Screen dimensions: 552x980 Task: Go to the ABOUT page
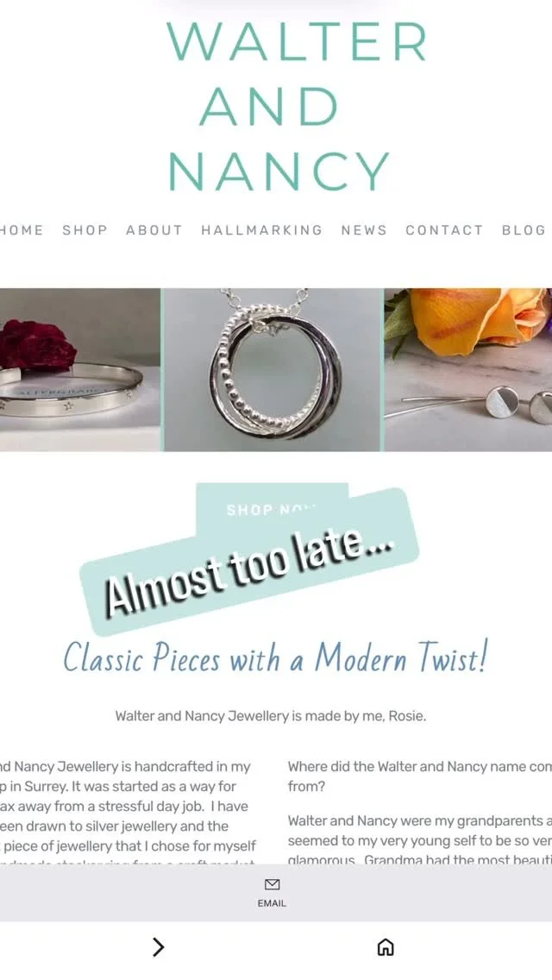click(154, 230)
